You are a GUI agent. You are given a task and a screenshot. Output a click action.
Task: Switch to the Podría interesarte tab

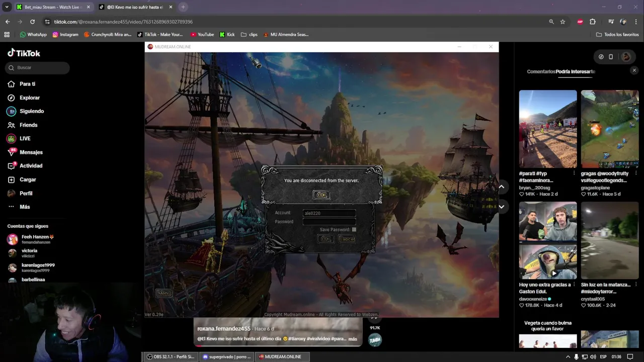point(575,71)
